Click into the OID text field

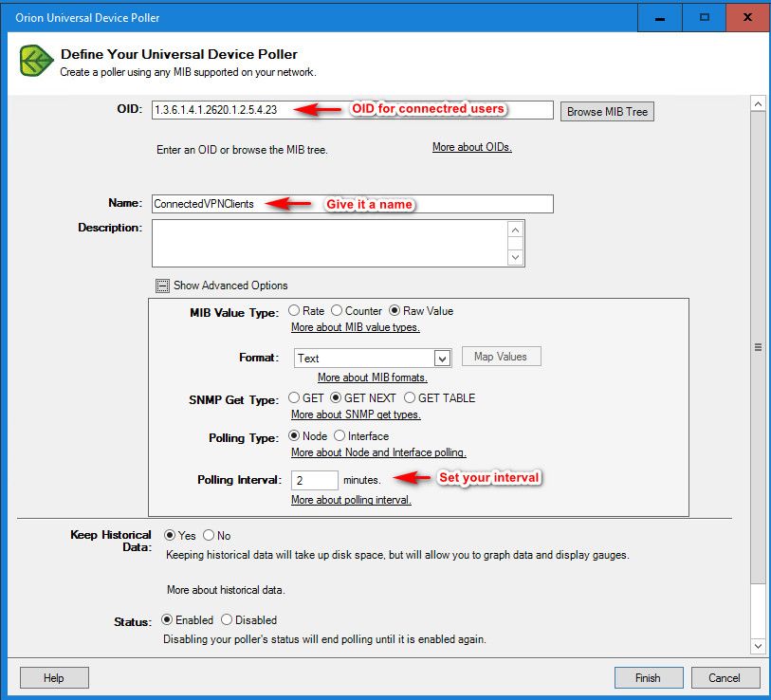coord(351,110)
